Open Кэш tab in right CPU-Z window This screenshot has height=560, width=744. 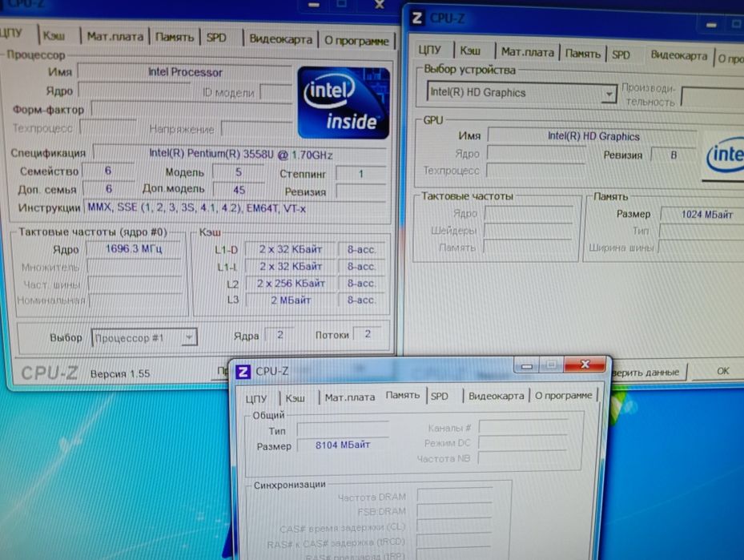pos(470,50)
